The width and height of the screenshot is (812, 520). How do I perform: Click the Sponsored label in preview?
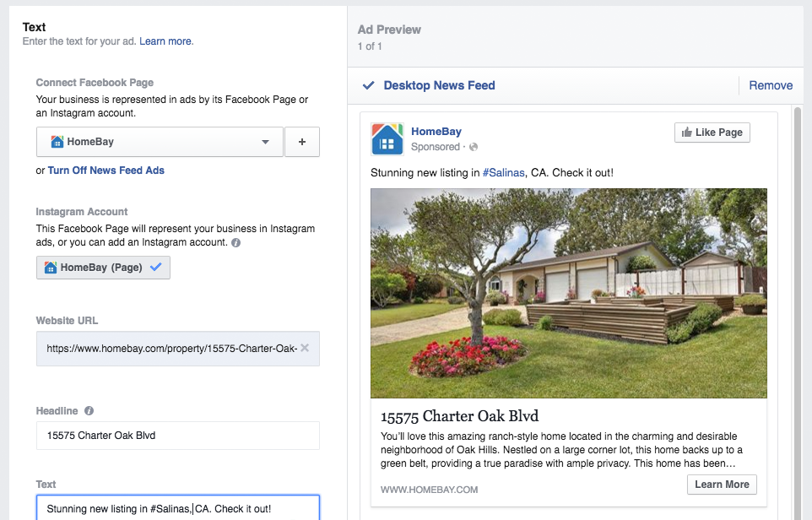point(436,147)
